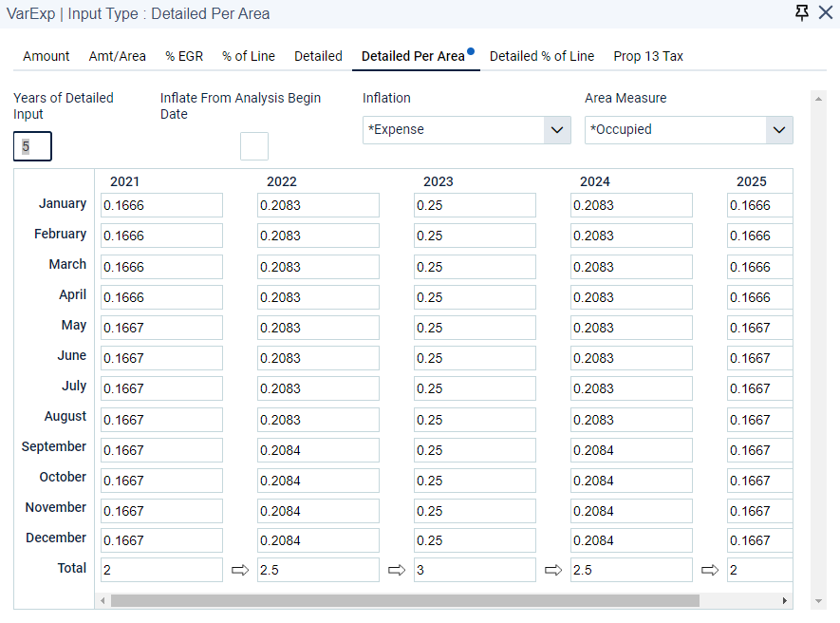
Task: Click the horizontal scrollbar thumb
Action: click(405, 600)
